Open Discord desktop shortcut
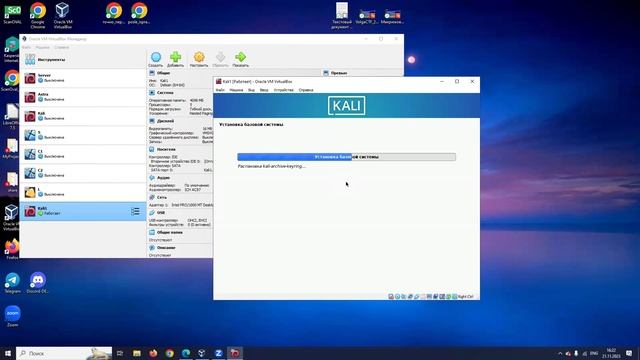 38,283
